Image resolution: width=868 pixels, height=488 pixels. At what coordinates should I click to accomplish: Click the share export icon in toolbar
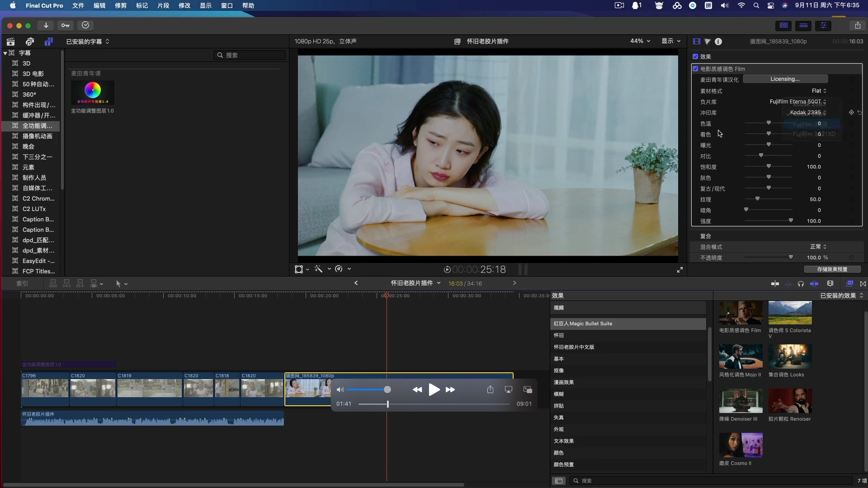(x=857, y=26)
